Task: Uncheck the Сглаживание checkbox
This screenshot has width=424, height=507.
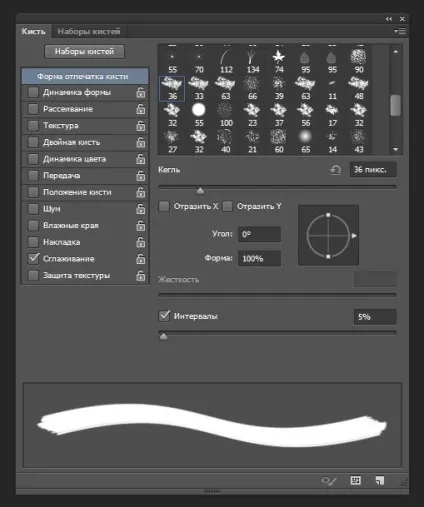Action: (x=33, y=259)
